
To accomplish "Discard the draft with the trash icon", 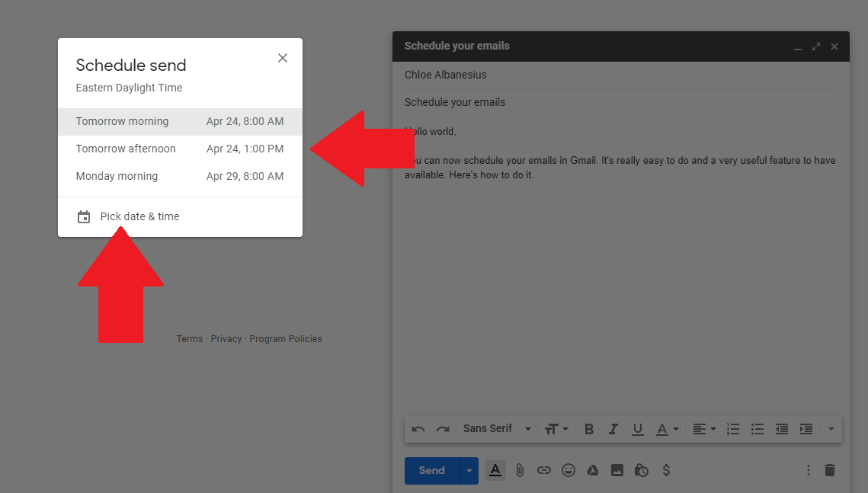I will (830, 470).
